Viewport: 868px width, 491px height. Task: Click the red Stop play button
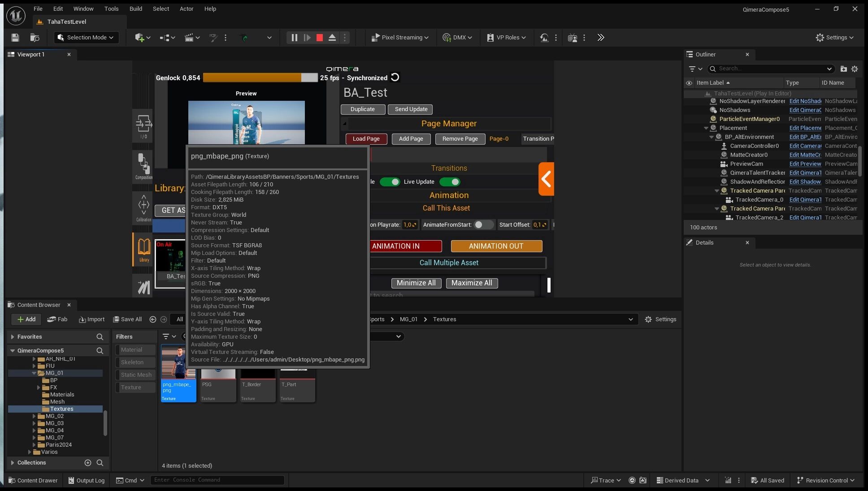click(320, 38)
